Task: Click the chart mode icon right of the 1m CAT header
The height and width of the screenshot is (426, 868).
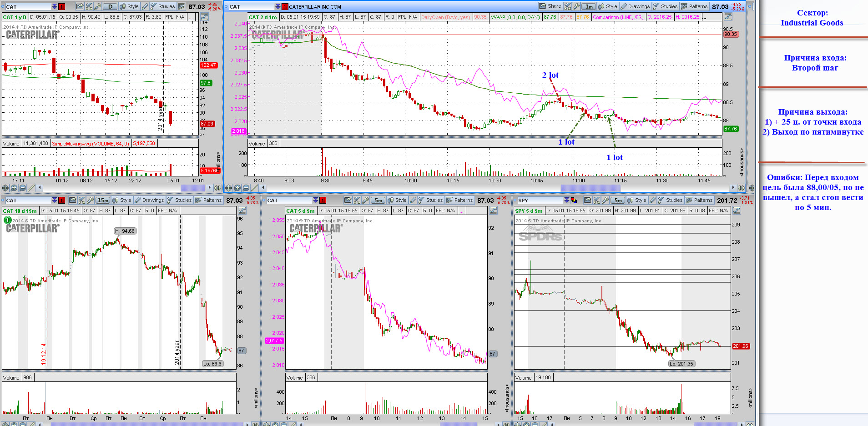Action: pos(728,16)
